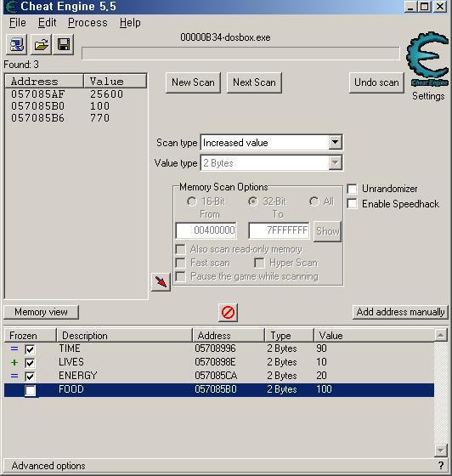Click the TIME value 90
The height and width of the screenshot is (476, 452).
point(321,348)
